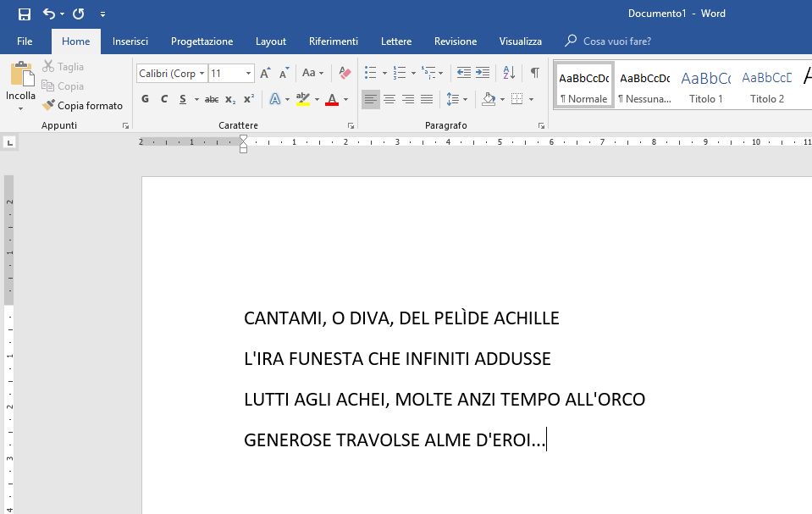Screen dimensions: 812x514
Task: Open the Aa change case menu
Action: 312,73
